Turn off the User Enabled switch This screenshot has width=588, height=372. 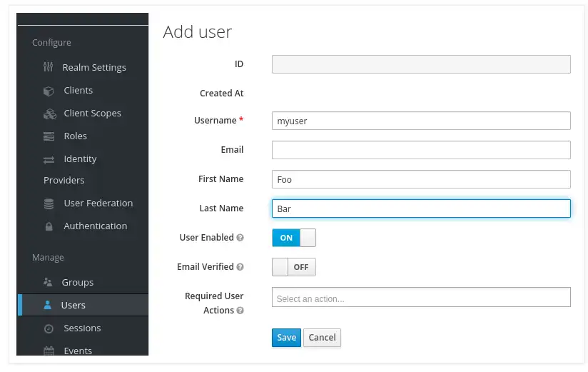[x=293, y=238]
